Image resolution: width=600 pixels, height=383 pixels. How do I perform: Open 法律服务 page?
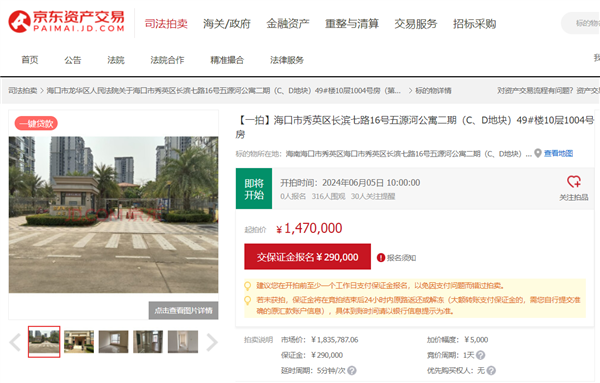pos(287,60)
